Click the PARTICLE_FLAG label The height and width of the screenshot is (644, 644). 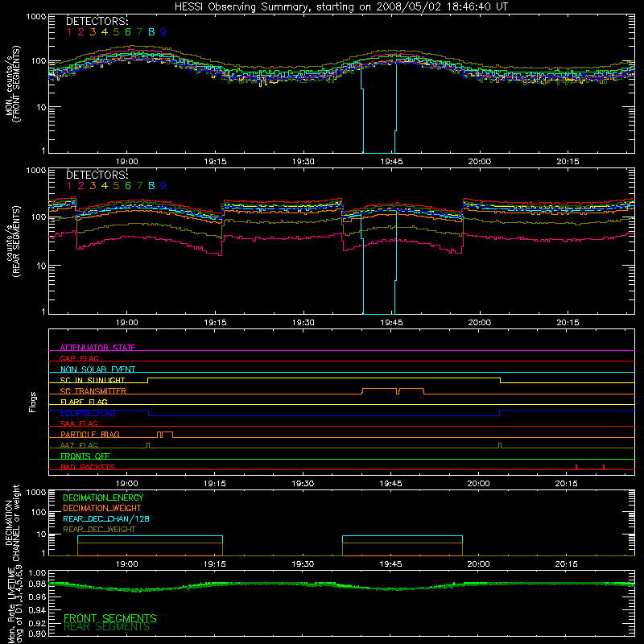pos(90,434)
